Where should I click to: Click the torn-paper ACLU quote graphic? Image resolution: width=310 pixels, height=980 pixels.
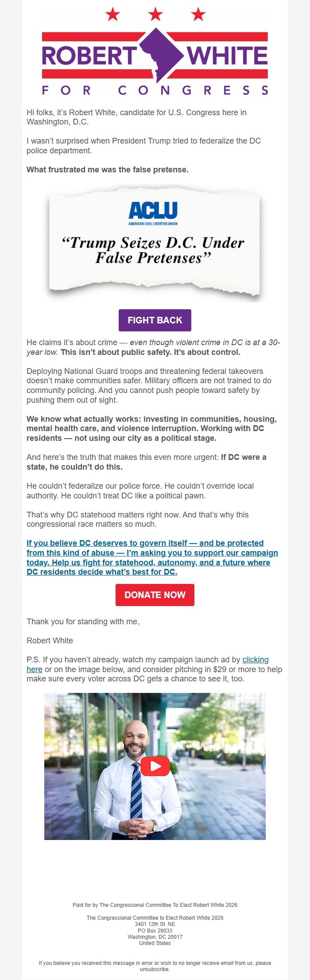[x=154, y=241]
